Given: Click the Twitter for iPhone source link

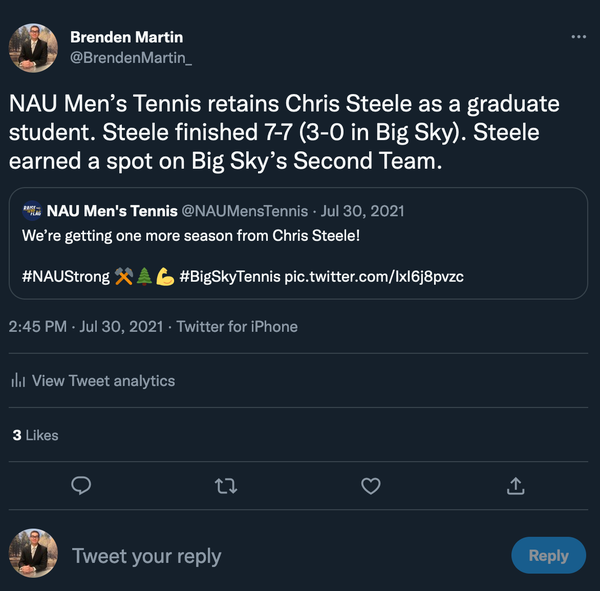Looking at the screenshot, I should point(237,327).
